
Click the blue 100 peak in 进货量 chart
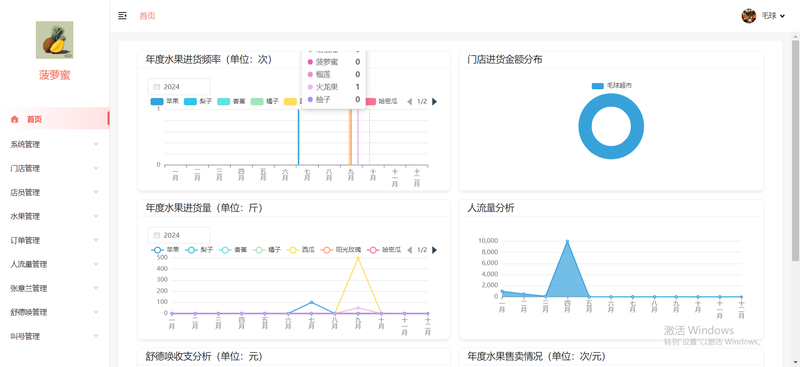[x=311, y=302]
